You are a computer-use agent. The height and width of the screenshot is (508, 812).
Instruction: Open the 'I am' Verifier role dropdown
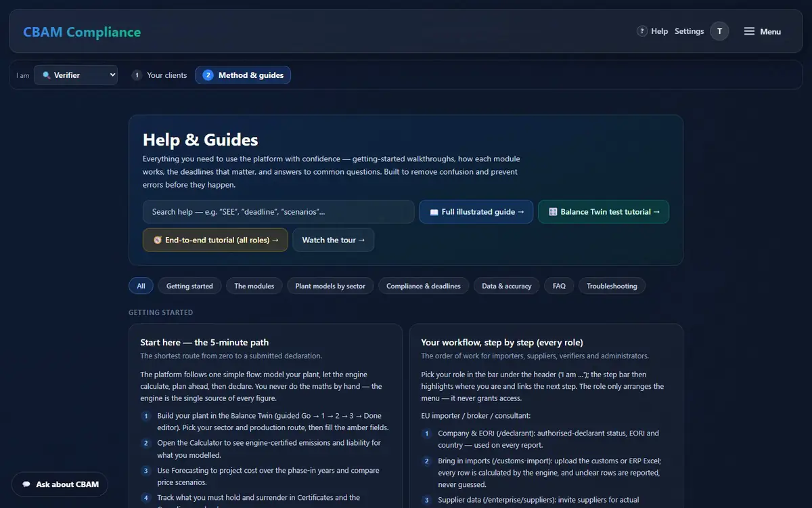tap(76, 75)
